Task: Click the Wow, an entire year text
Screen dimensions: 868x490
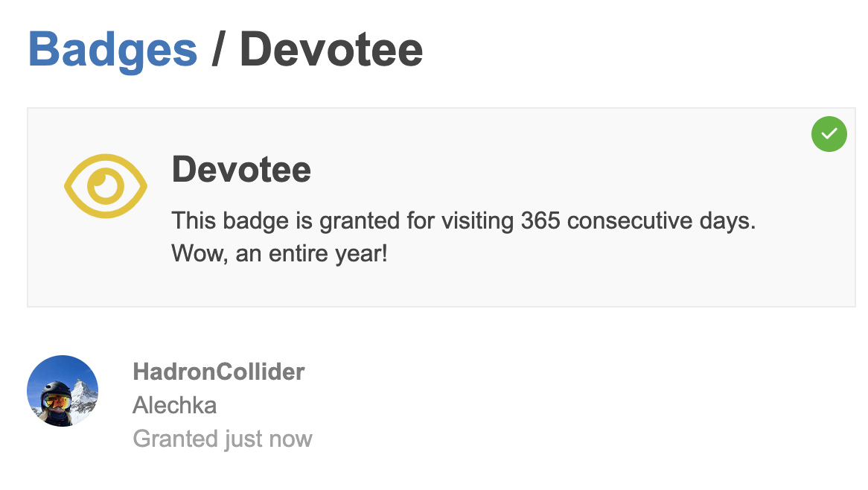Action: point(280,254)
